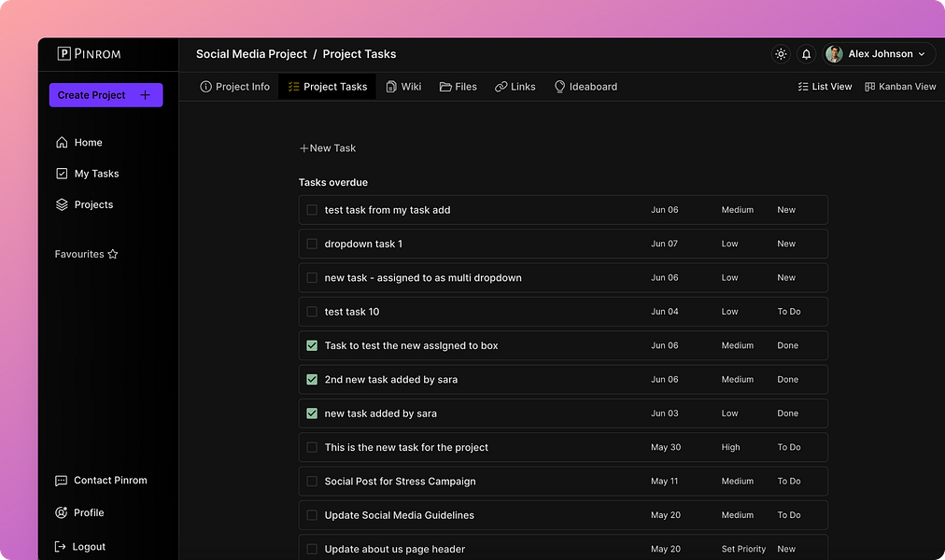
Task: Open notifications bell icon
Action: pyautogui.click(x=807, y=54)
